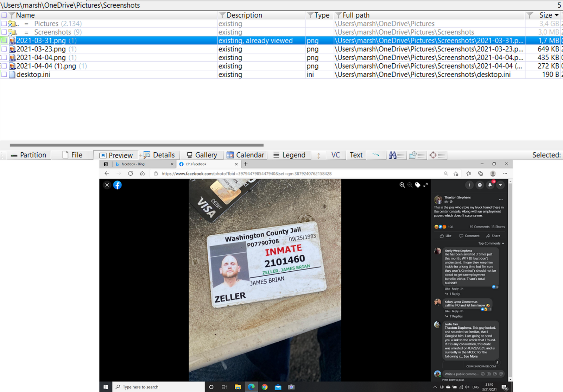Switch to VC mode

pos(336,155)
